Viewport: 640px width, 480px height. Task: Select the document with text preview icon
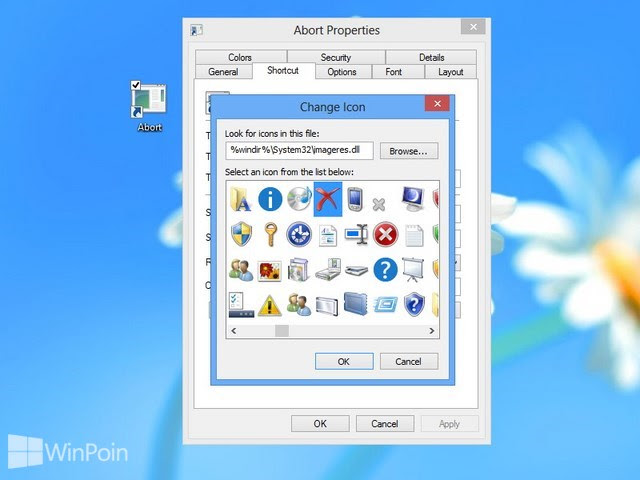click(328, 236)
